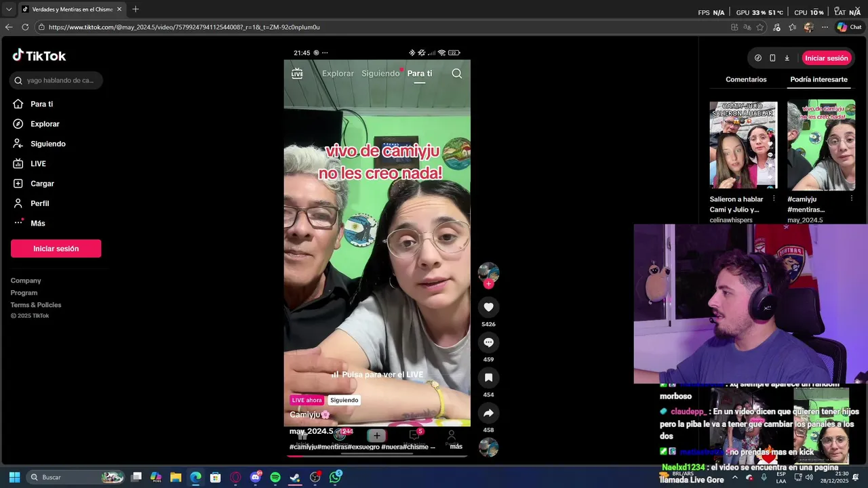Open the spinning sound disc at video bottom
Screen dimensions: 868x488
point(488,447)
